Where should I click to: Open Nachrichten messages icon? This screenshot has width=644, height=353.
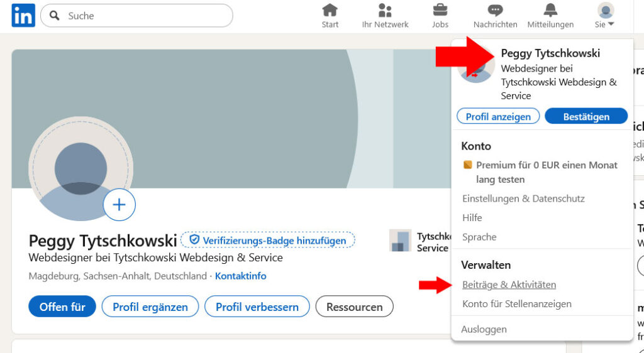[495, 11]
